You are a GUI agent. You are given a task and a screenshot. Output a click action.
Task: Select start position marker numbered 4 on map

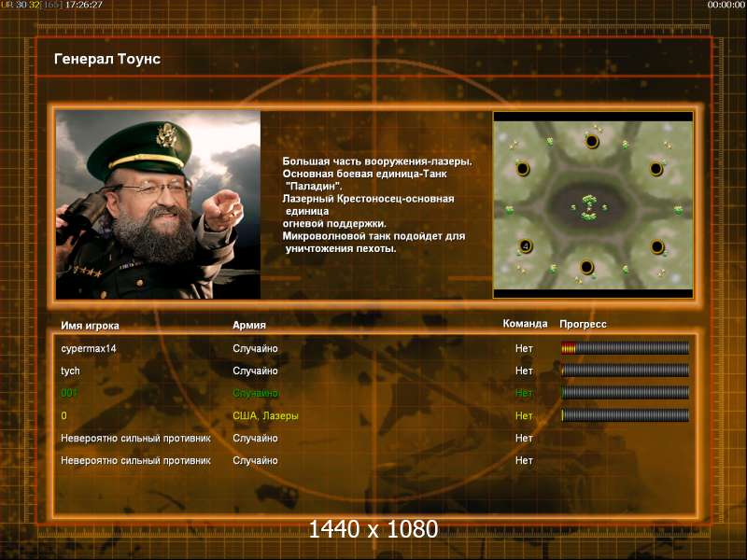coord(526,246)
